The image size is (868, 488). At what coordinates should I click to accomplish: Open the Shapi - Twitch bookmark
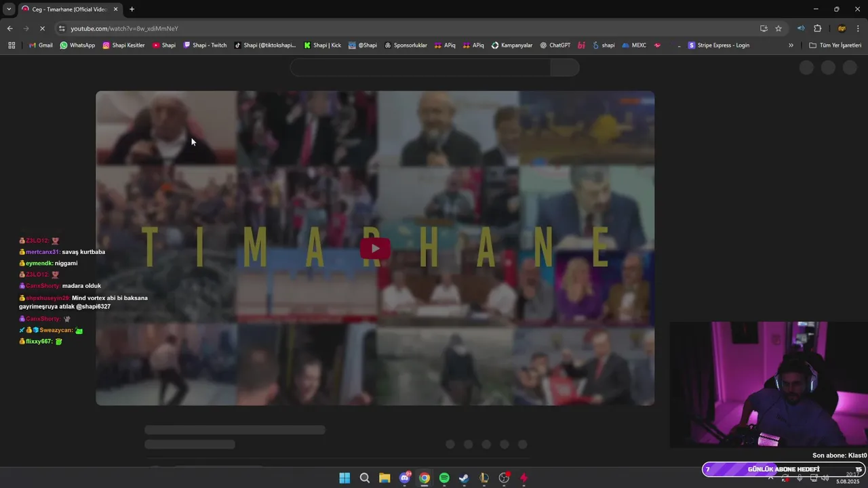[205, 45]
